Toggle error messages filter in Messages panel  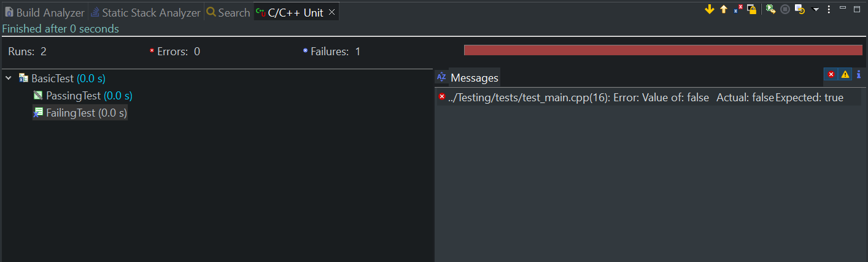tap(831, 74)
